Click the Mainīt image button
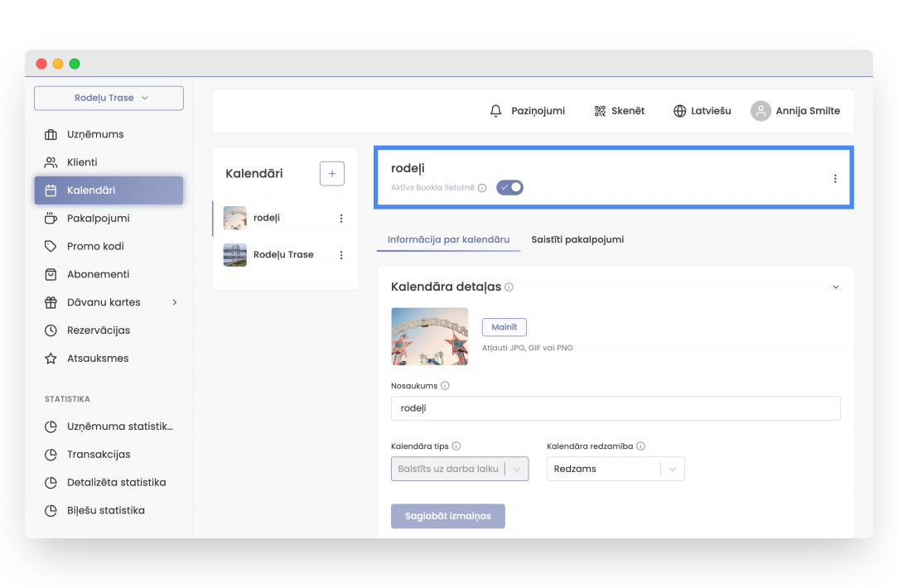This screenshot has height=588, width=898. [x=504, y=326]
